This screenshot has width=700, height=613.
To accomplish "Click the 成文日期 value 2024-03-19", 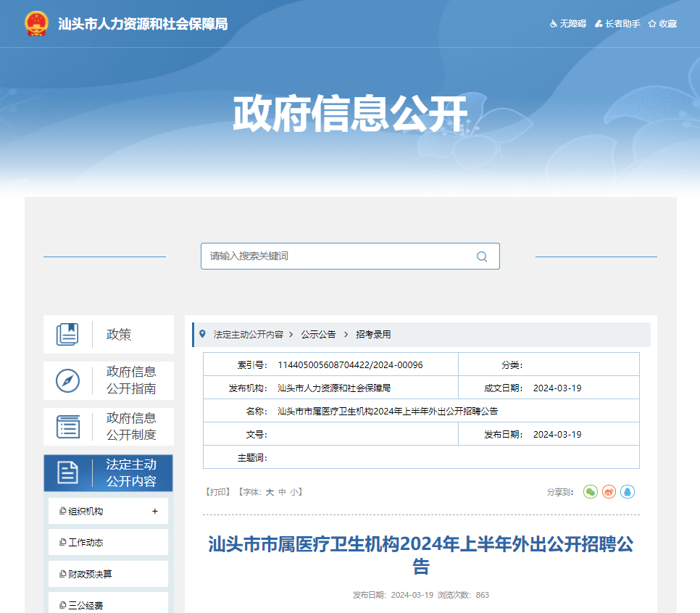I will 557,388.
